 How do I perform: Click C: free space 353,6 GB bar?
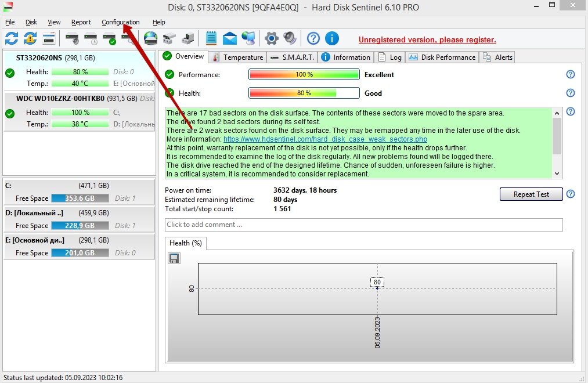(x=80, y=198)
